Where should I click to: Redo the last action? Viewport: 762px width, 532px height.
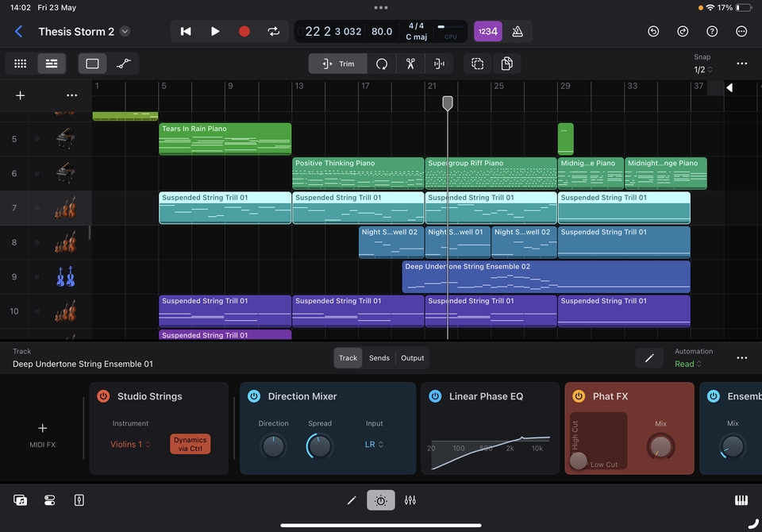coord(683,32)
